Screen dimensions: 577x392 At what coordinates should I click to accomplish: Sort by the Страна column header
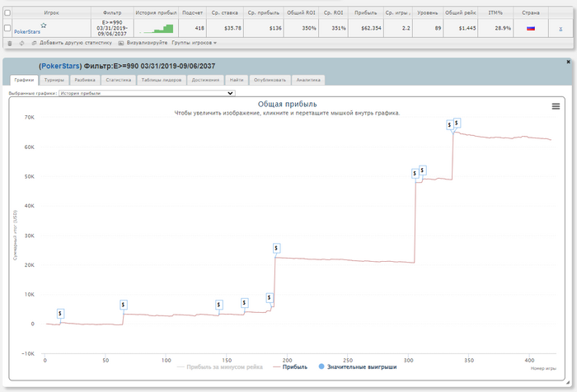[x=531, y=13]
